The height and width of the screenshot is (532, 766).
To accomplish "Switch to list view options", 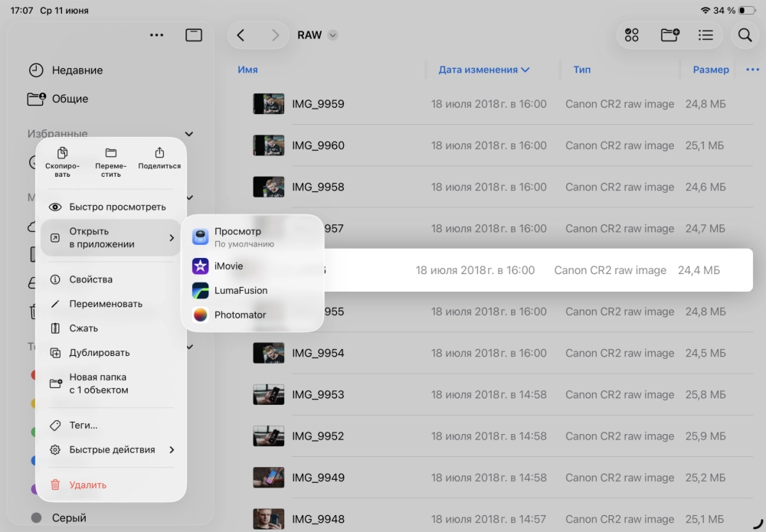I will (x=705, y=35).
